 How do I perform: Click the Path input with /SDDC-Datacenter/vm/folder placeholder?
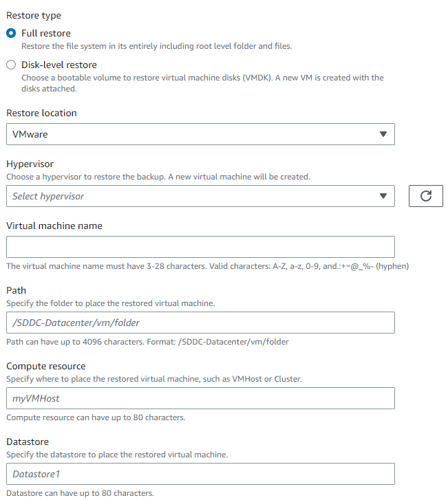[x=200, y=323]
